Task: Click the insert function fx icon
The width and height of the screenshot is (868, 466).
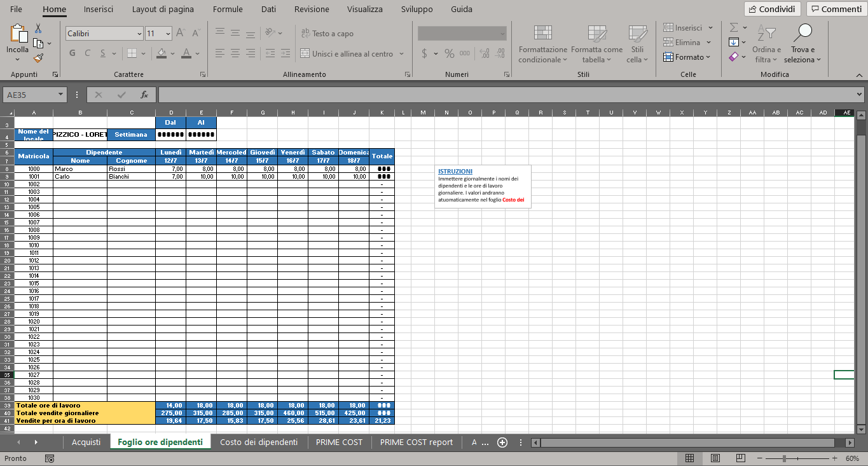Action: 144,95
